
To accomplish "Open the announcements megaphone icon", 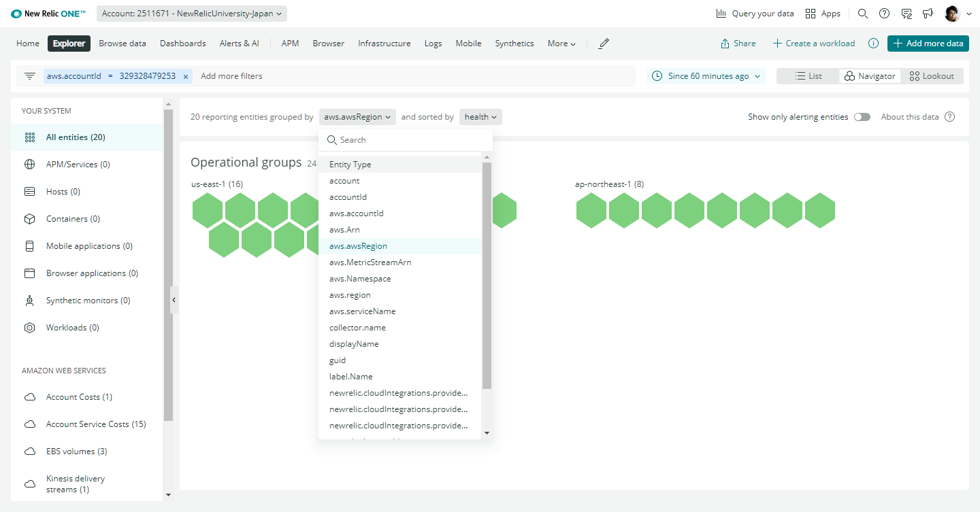I will coord(928,14).
